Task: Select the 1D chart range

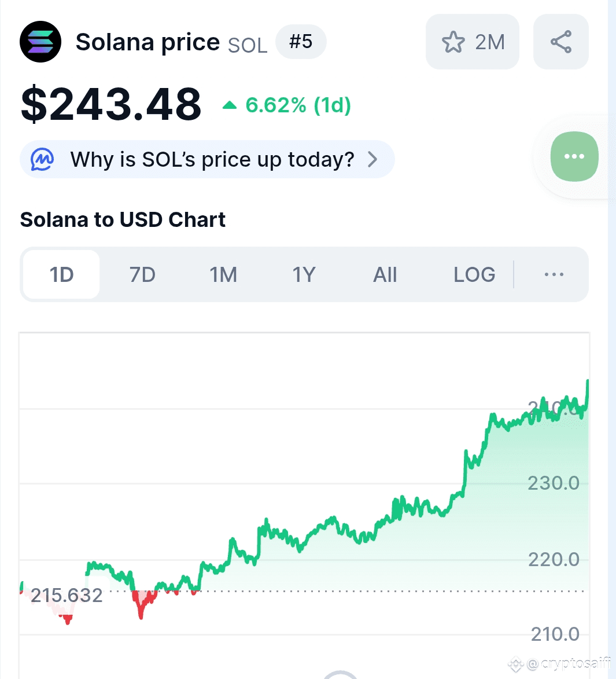Action: tap(62, 274)
